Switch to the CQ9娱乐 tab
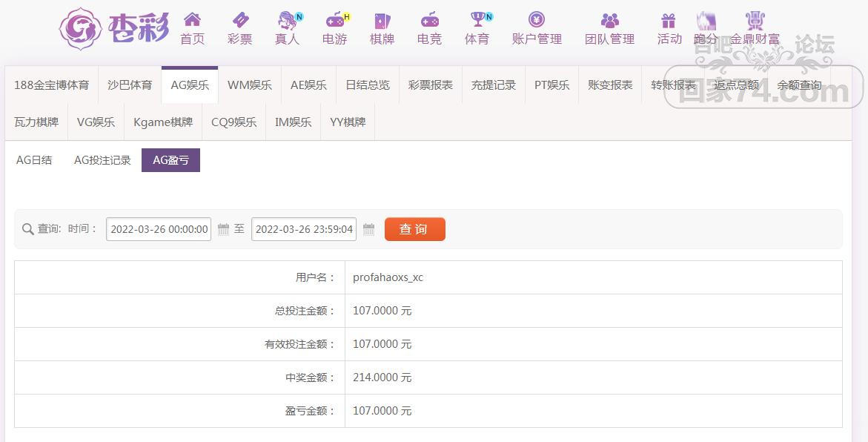This screenshot has height=442, width=868. [233, 122]
